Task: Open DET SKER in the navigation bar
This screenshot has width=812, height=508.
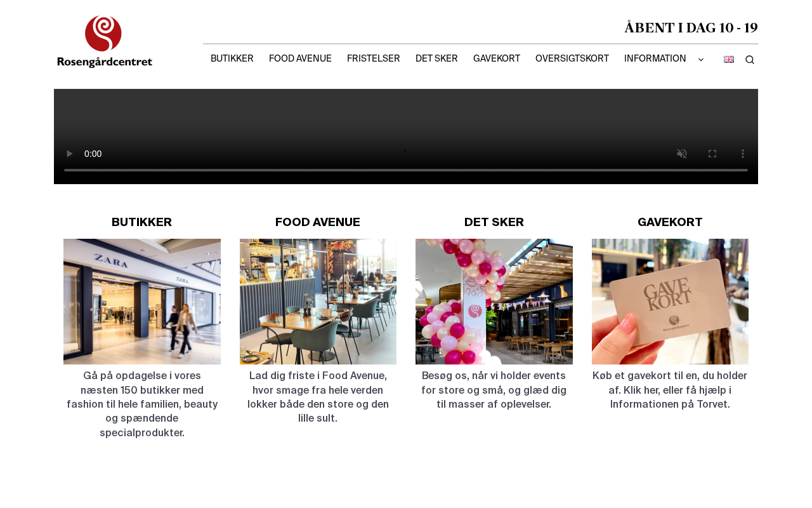Action: (x=436, y=58)
